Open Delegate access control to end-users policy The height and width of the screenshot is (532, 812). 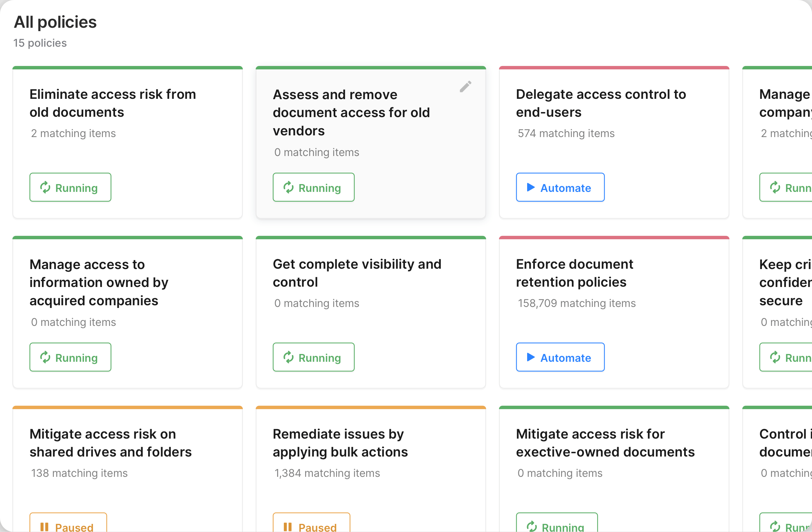(x=601, y=103)
